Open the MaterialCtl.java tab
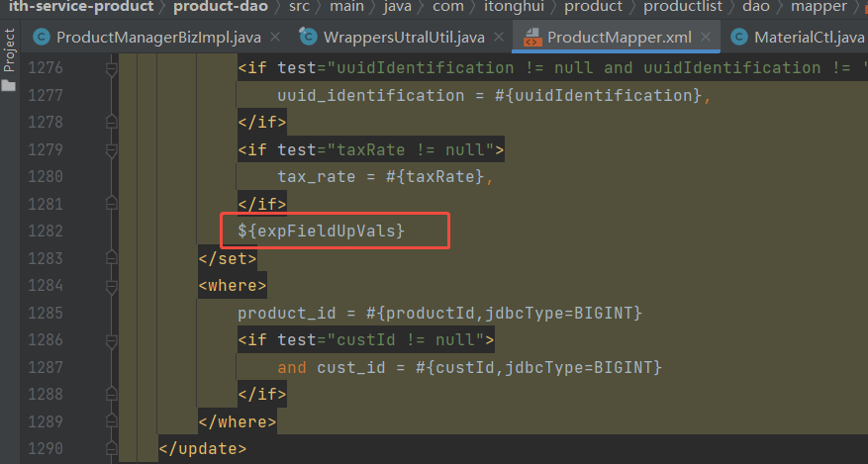This screenshot has height=464, width=868. [809, 38]
